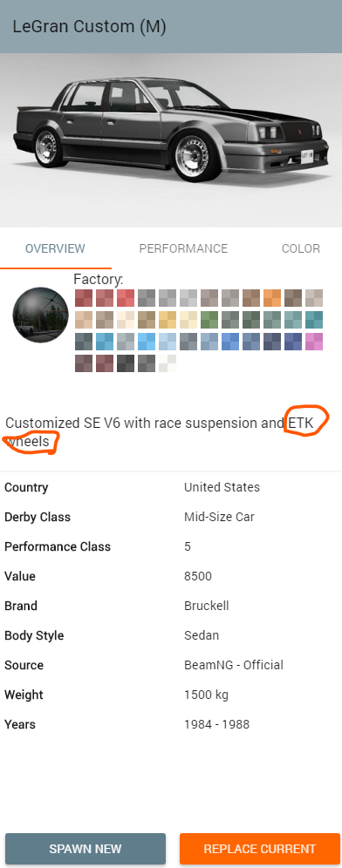The width and height of the screenshot is (342, 868).
Task: Open the Performance tab
Action: click(183, 248)
